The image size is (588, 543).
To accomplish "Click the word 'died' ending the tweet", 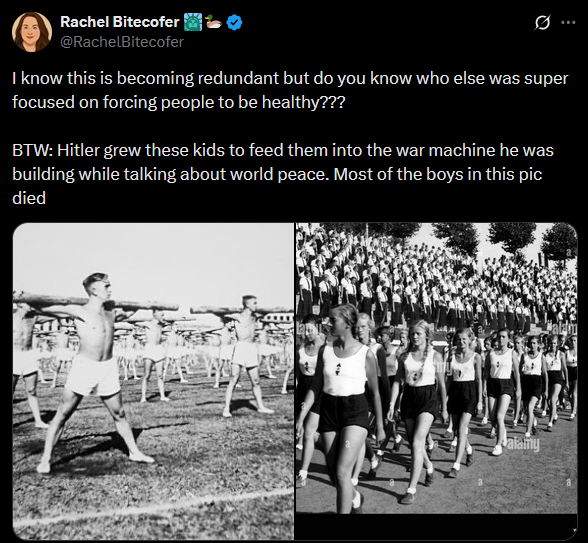I will pyautogui.click(x=29, y=198).
